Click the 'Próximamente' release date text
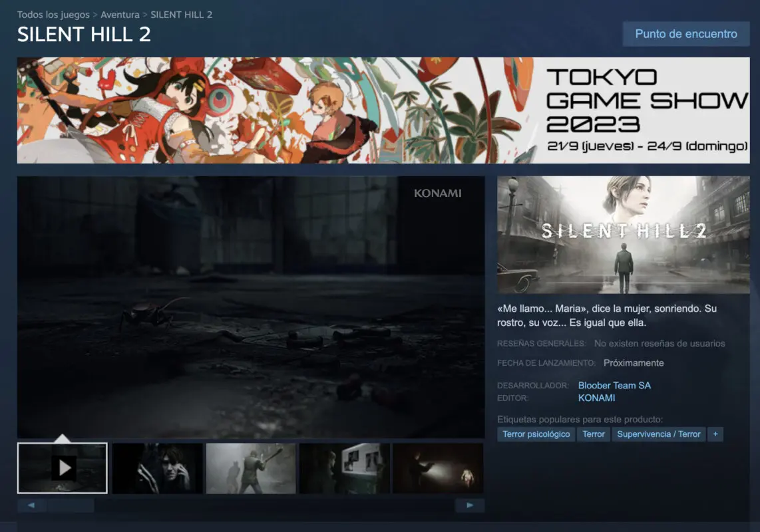 tap(634, 363)
